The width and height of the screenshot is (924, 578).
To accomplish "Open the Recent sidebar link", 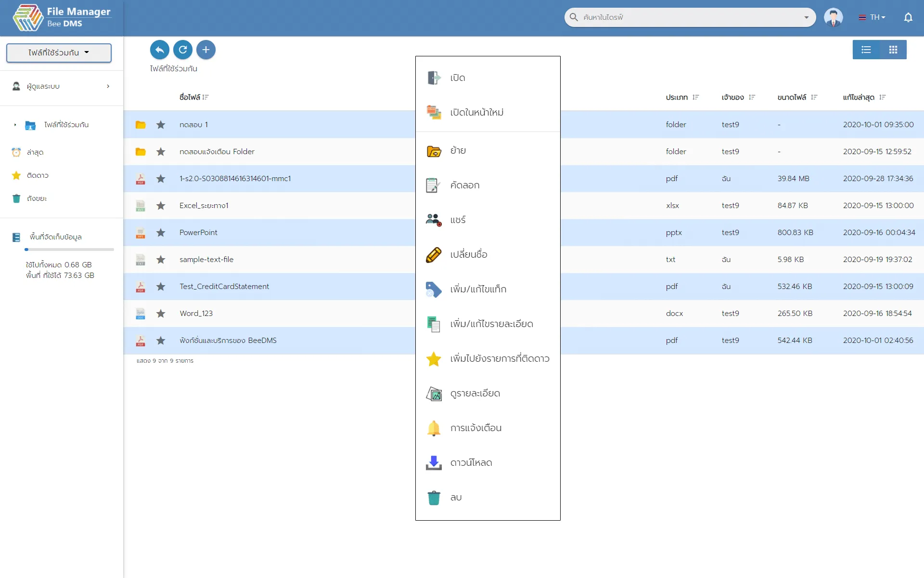I will tap(35, 152).
